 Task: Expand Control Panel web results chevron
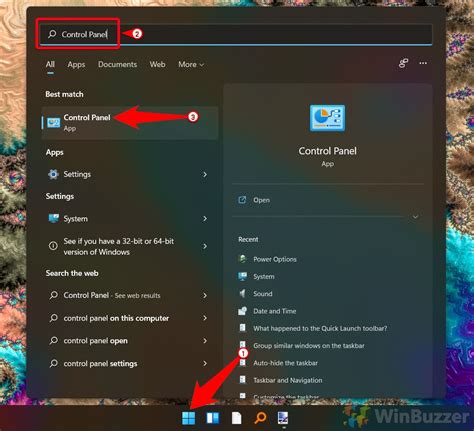tap(205, 295)
